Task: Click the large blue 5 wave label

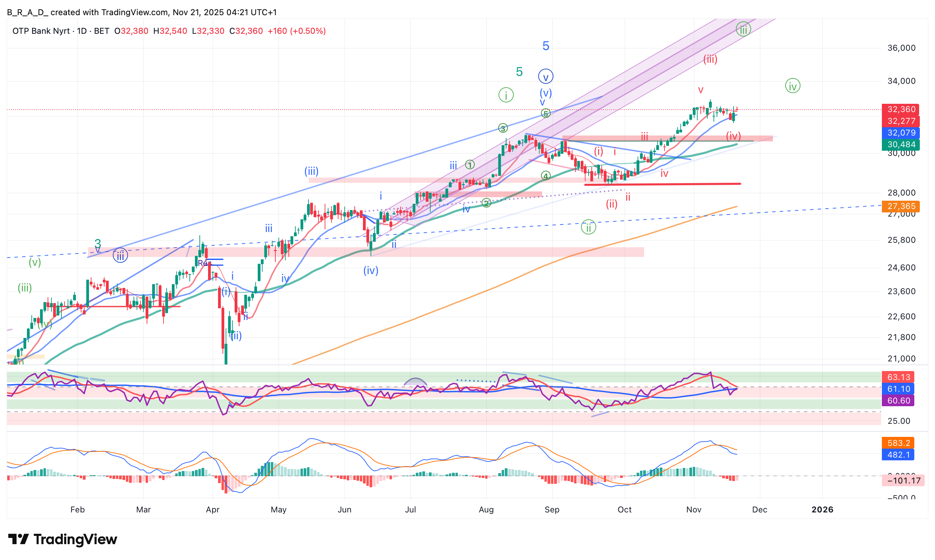Action: (x=545, y=46)
